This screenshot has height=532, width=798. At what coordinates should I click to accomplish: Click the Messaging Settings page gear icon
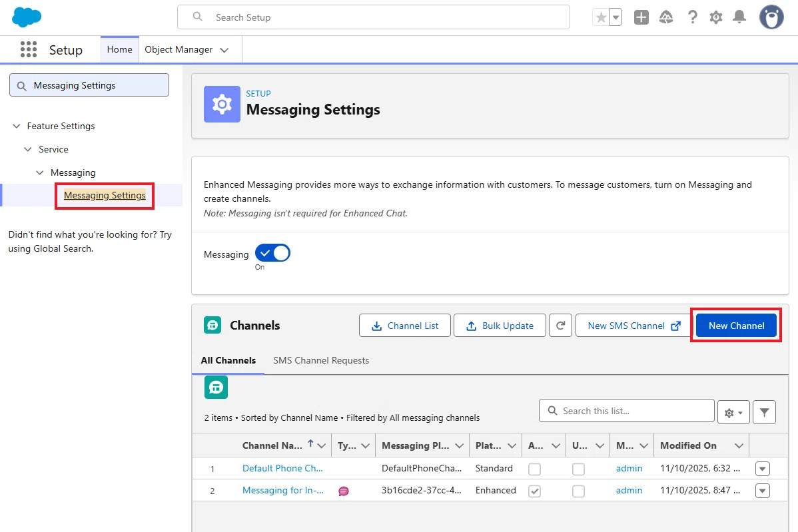222,105
